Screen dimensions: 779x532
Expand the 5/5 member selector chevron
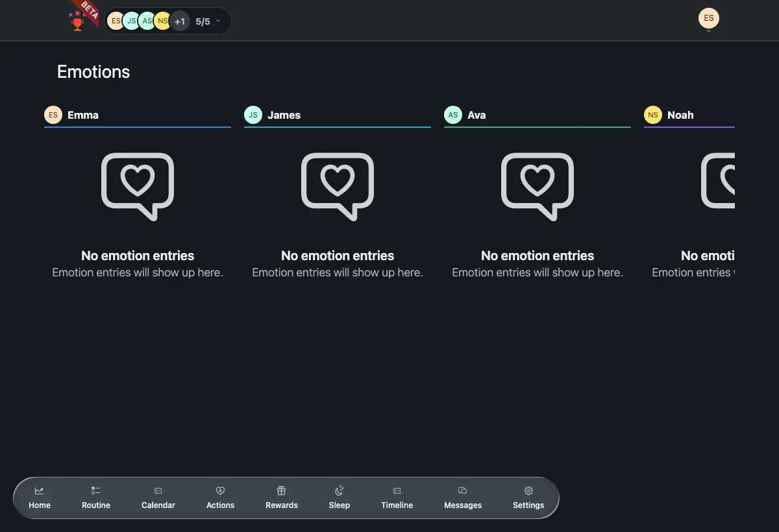pos(218,21)
